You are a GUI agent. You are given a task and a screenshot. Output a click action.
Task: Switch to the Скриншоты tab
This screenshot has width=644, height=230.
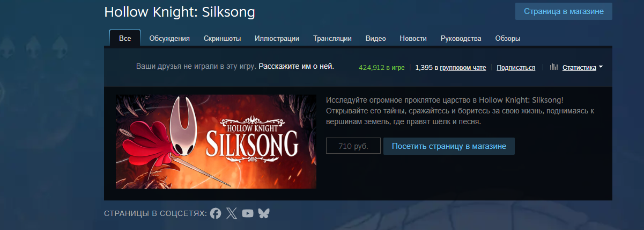coord(222,38)
